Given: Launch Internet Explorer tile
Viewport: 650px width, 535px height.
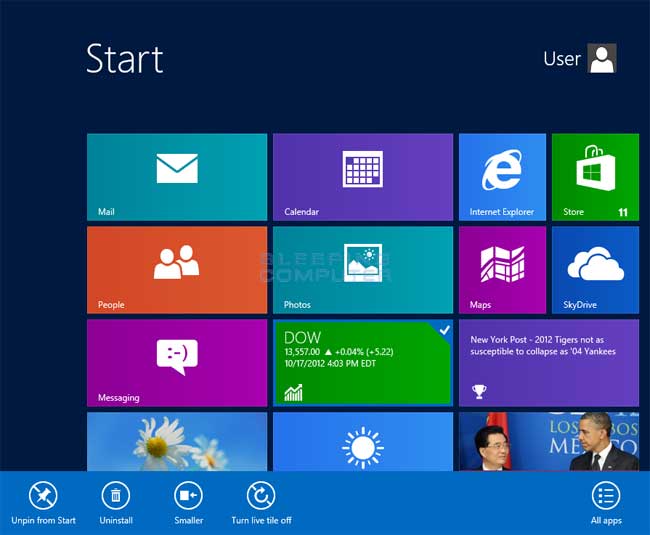Looking at the screenshot, I should [502, 177].
